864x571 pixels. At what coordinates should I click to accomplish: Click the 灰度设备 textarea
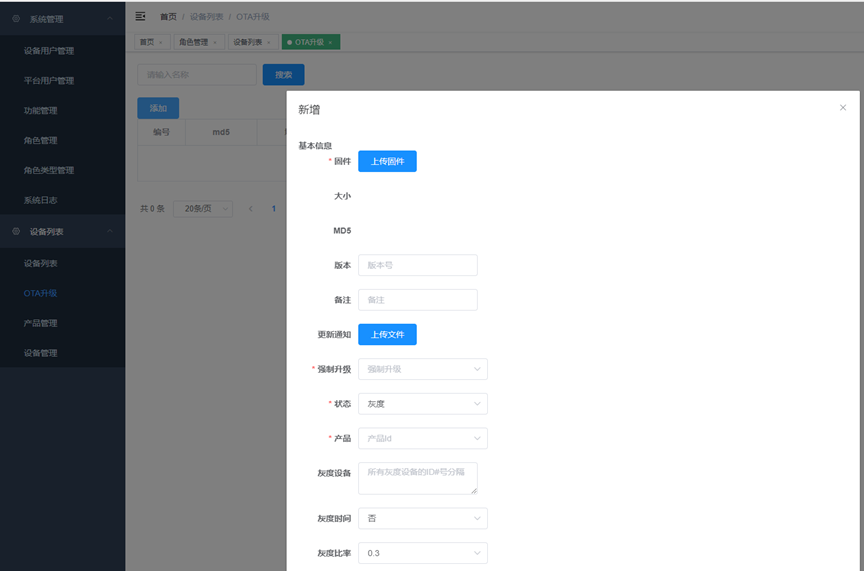(x=418, y=478)
